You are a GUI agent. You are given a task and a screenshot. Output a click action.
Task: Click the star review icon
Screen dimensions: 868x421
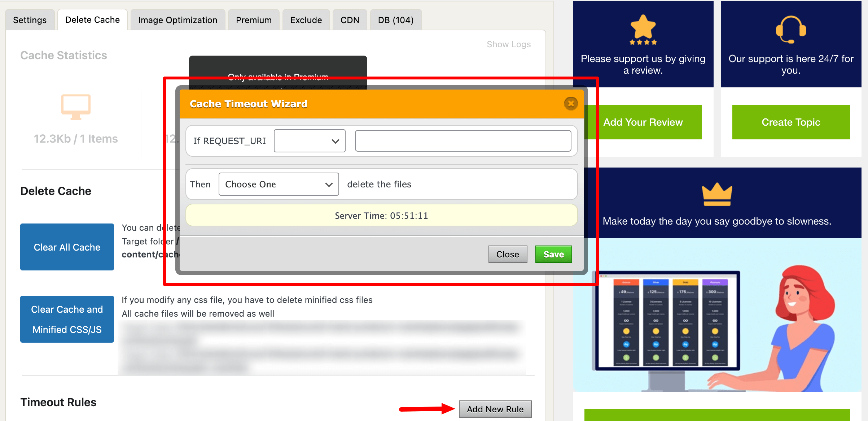(643, 30)
